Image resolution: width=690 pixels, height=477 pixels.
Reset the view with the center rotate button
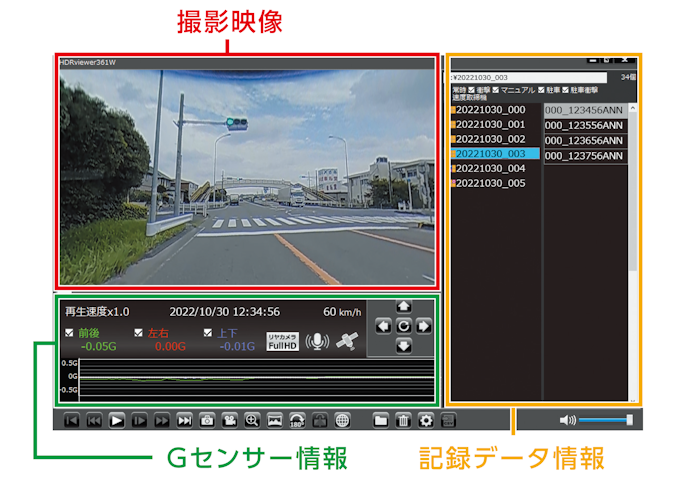(x=404, y=326)
